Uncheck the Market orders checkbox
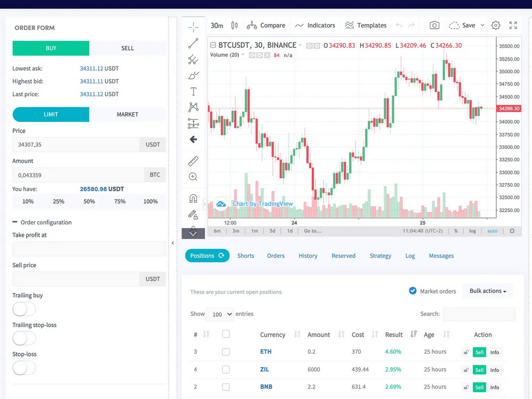The width and height of the screenshot is (532, 399). coord(413,291)
